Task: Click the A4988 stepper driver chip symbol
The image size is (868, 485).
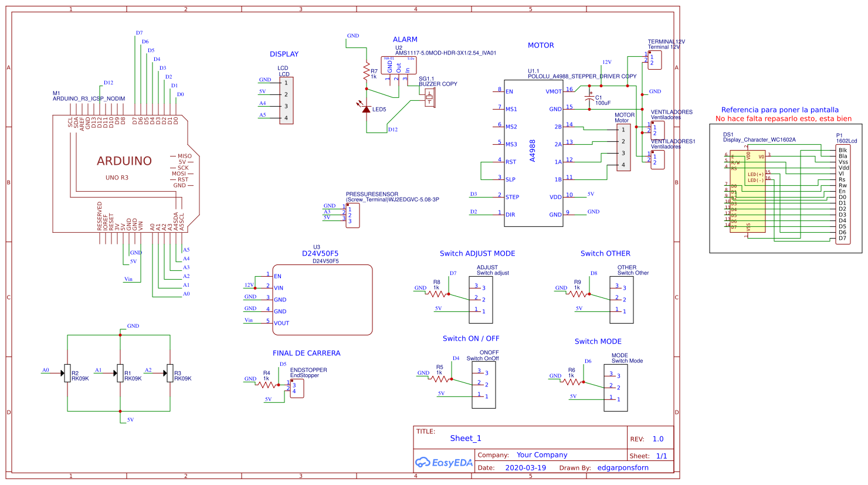Action: (534, 147)
